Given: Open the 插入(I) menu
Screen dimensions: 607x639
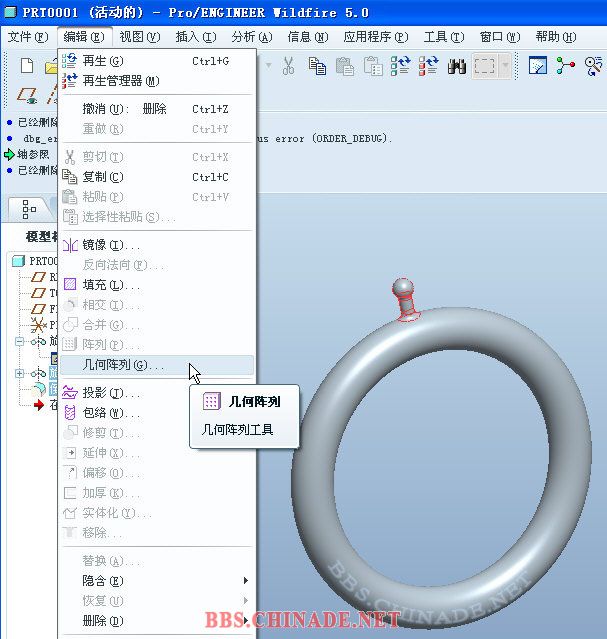Looking at the screenshot, I should point(196,37).
